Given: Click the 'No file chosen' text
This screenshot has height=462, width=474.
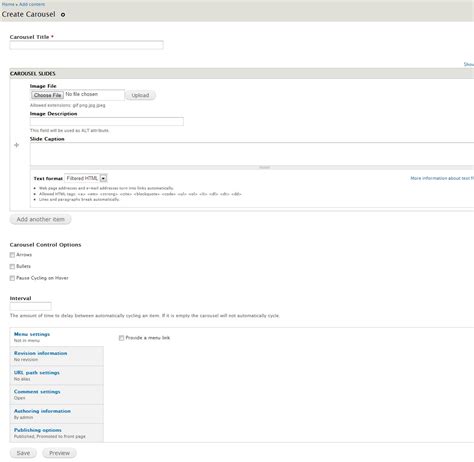Looking at the screenshot, I should click(x=82, y=94).
